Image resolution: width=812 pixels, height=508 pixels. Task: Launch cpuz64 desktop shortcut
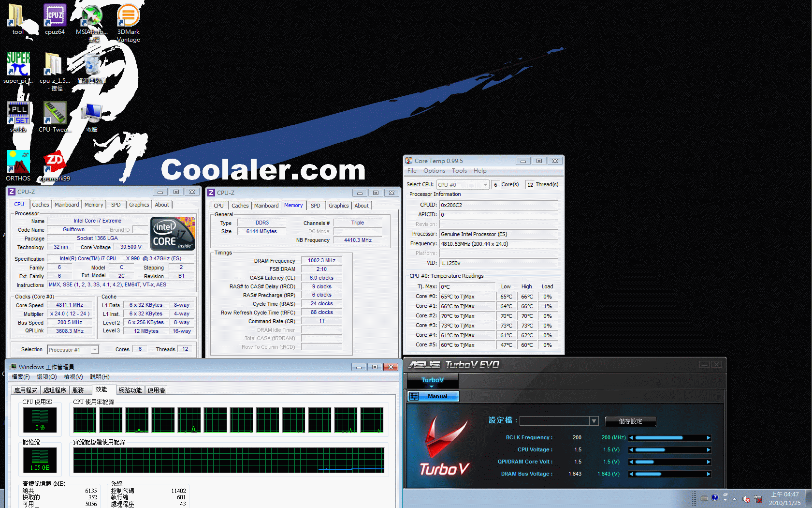click(x=55, y=19)
